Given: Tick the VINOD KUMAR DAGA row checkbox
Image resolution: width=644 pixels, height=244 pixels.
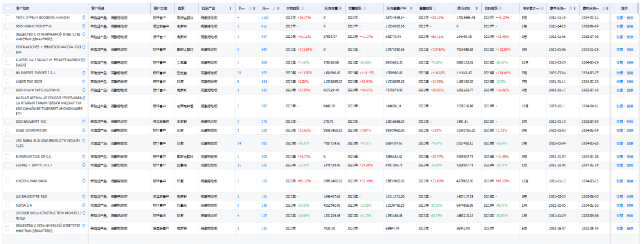Looking at the screenshot, I should [x=7, y=181].
